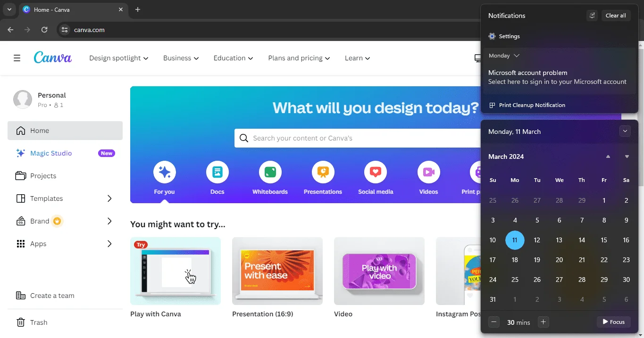Expand the Education menu

coord(233,58)
